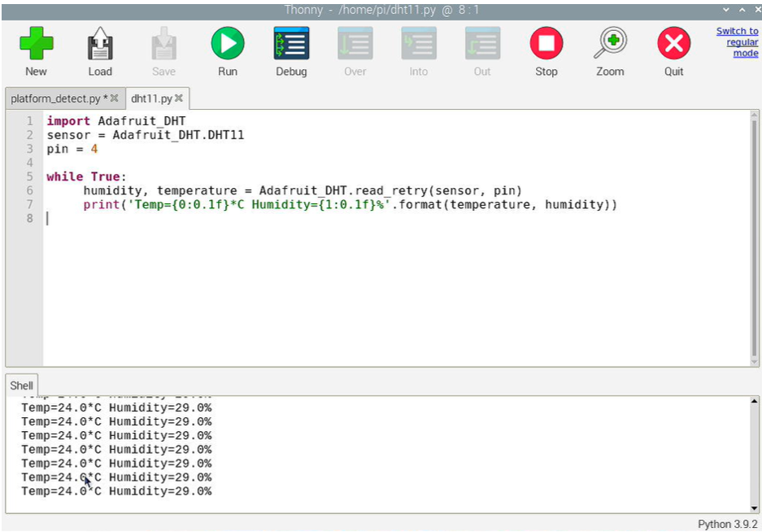The width and height of the screenshot is (762, 532).
Task: Click the shell scrollbar up arrow
Action: click(x=754, y=401)
